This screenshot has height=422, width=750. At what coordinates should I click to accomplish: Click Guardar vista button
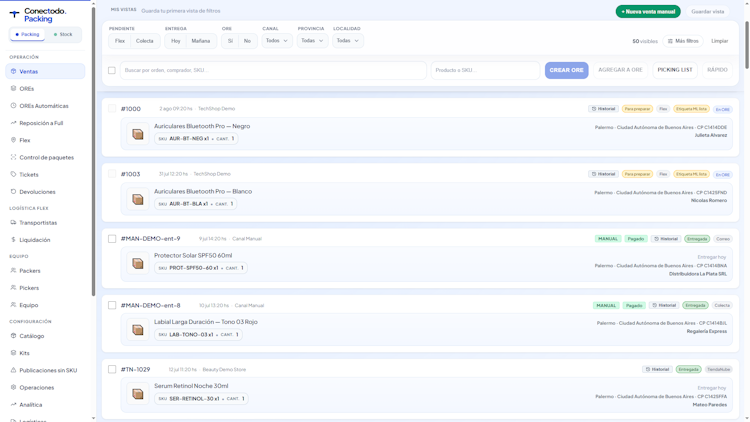(x=707, y=11)
